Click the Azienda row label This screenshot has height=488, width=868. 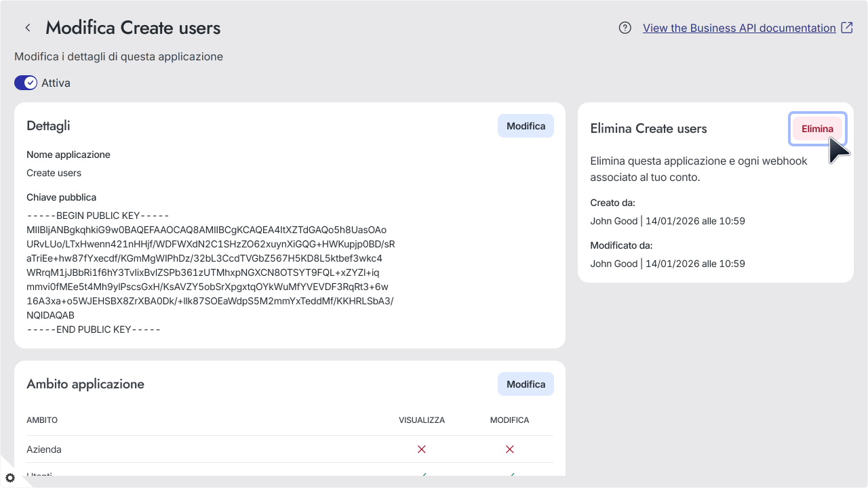pos(44,449)
